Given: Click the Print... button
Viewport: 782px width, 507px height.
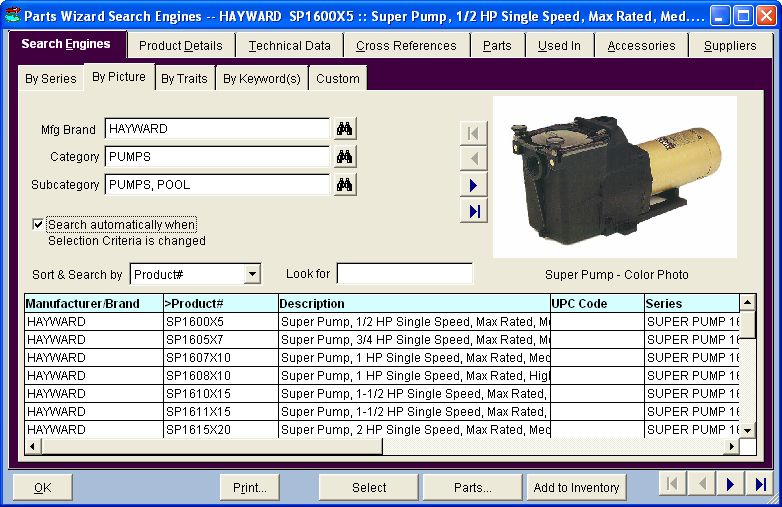Looking at the screenshot, I should coord(249,488).
